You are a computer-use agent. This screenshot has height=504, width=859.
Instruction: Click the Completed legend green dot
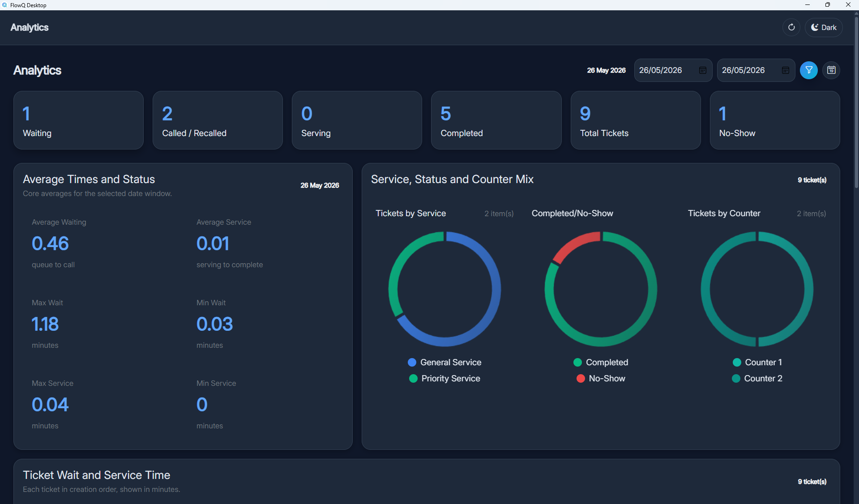point(577,363)
